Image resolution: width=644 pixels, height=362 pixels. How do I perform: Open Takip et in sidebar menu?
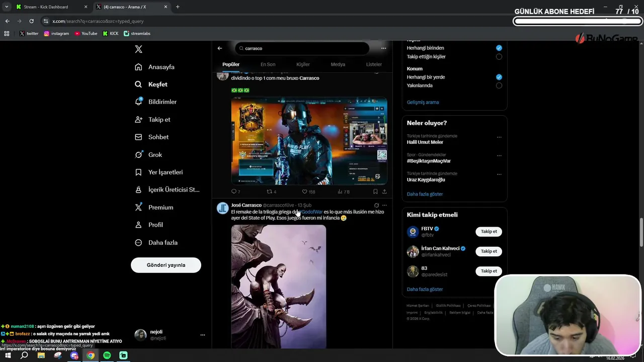click(x=153, y=120)
